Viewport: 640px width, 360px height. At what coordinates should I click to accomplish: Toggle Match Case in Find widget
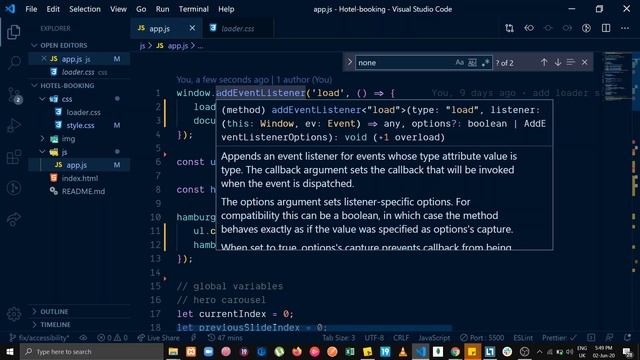tap(460, 62)
